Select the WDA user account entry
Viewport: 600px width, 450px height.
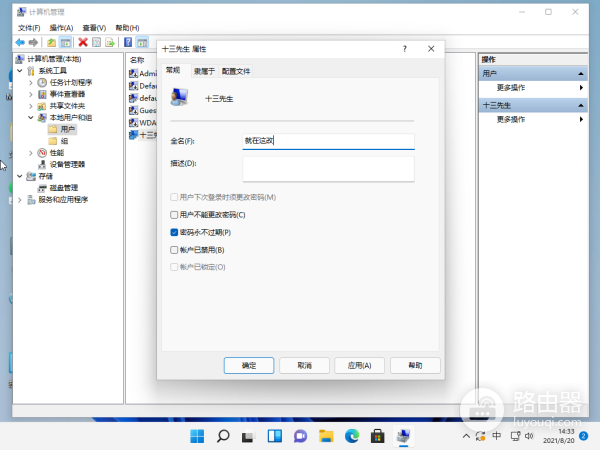click(143, 123)
